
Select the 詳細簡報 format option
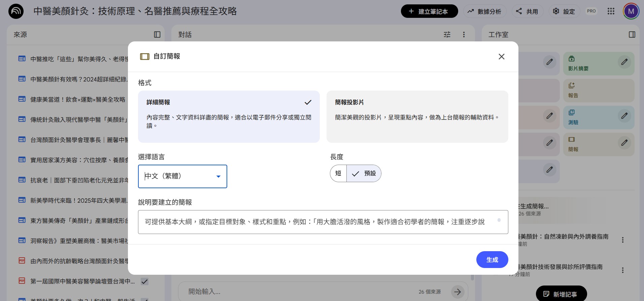[x=229, y=116]
